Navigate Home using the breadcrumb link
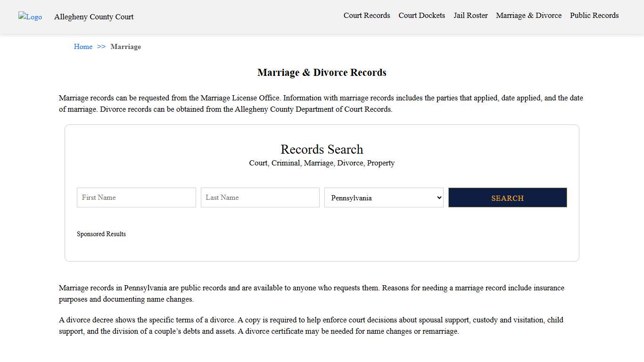 coord(83,47)
